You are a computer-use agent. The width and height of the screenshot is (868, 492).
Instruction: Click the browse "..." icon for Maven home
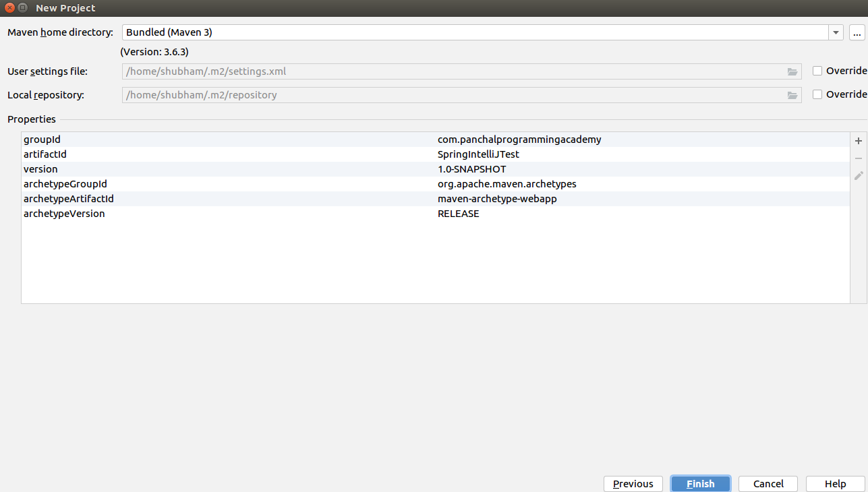857,32
